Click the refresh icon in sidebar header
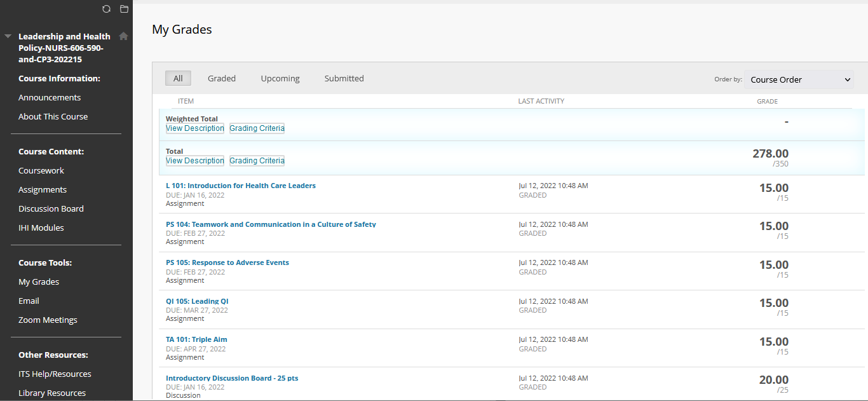 (x=106, y=9)
